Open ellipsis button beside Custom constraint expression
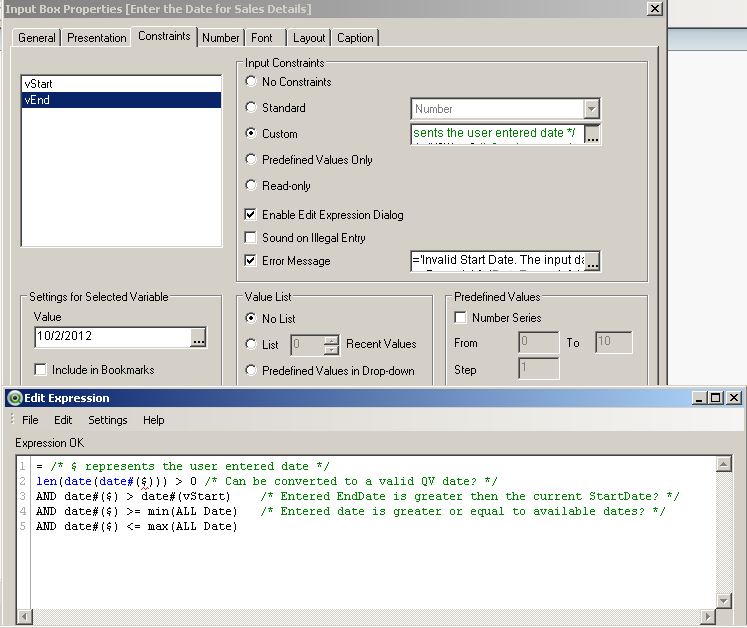The image size is (747, 628). [593, 134]
